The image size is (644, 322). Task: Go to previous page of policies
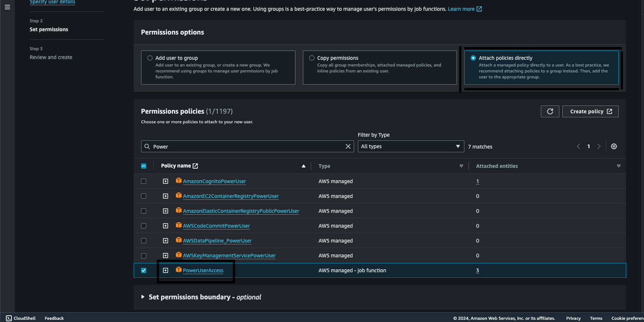[578, 146]
